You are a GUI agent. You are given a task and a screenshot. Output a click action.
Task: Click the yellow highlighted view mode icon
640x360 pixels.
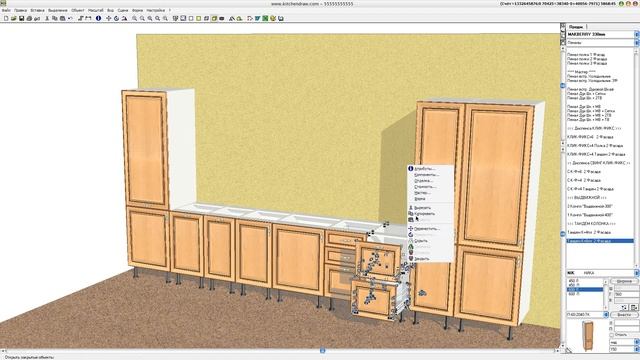click(214, 18)
